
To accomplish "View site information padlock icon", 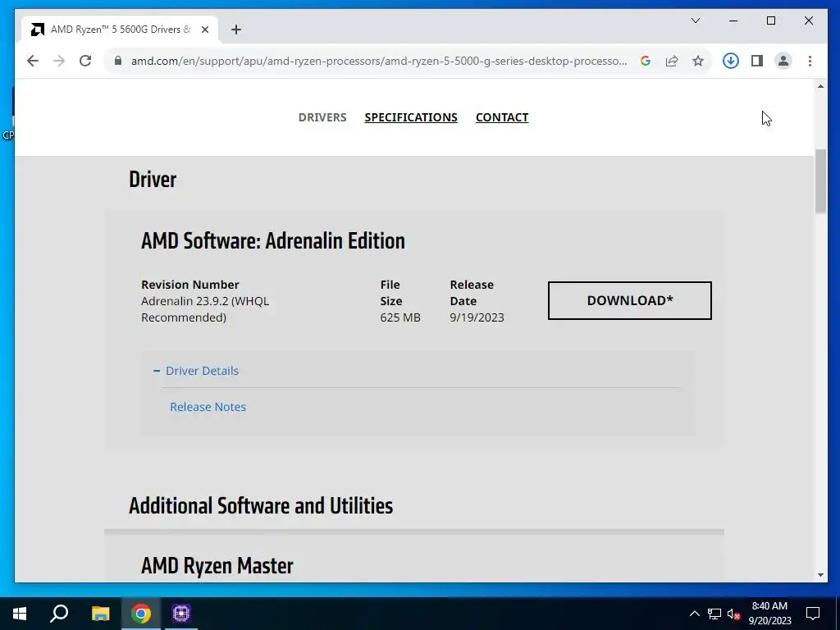I will [x=118, y=61].
